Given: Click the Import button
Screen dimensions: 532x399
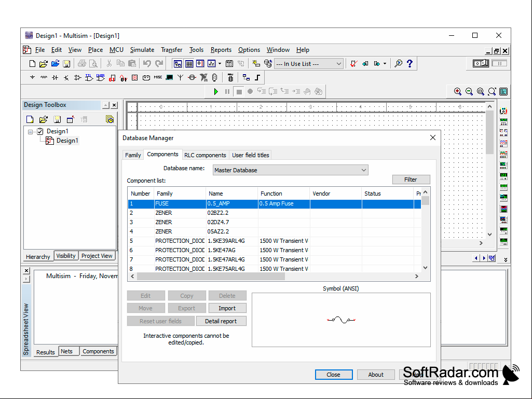Looking at the screenshot, I should click(227, 308).
